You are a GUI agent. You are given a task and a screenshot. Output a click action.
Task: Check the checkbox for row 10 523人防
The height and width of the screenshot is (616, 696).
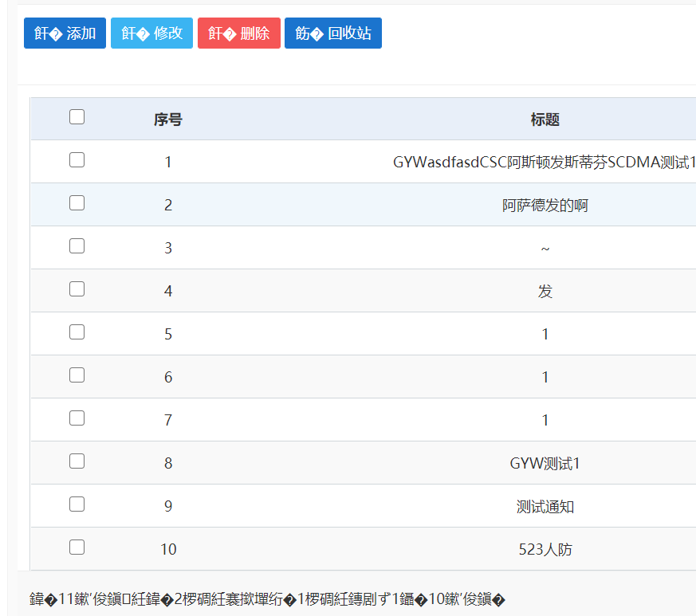pos(77,547)
